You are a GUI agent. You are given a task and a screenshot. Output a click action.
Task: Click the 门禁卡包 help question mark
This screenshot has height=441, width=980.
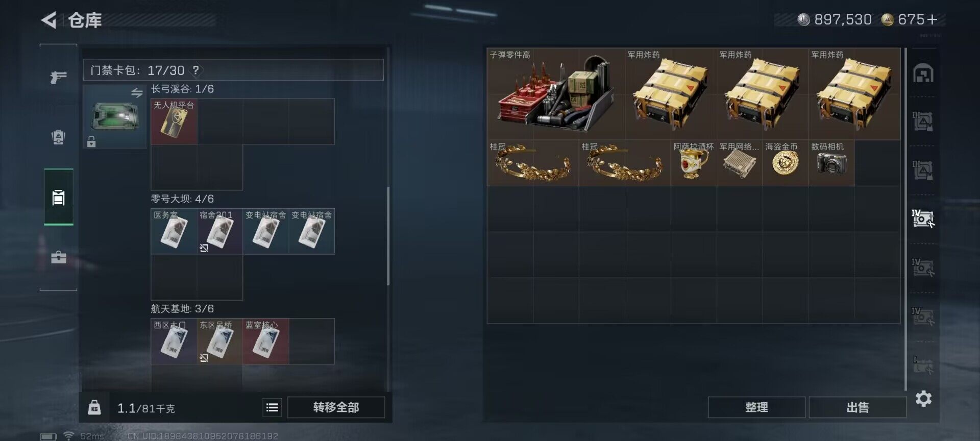click(195, 70)
